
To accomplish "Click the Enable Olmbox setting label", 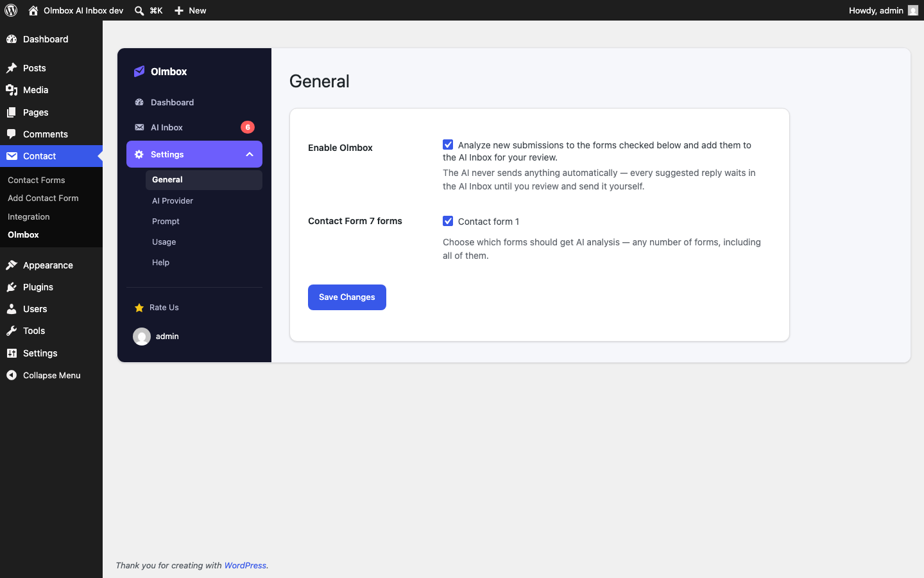I will (340, 148).
